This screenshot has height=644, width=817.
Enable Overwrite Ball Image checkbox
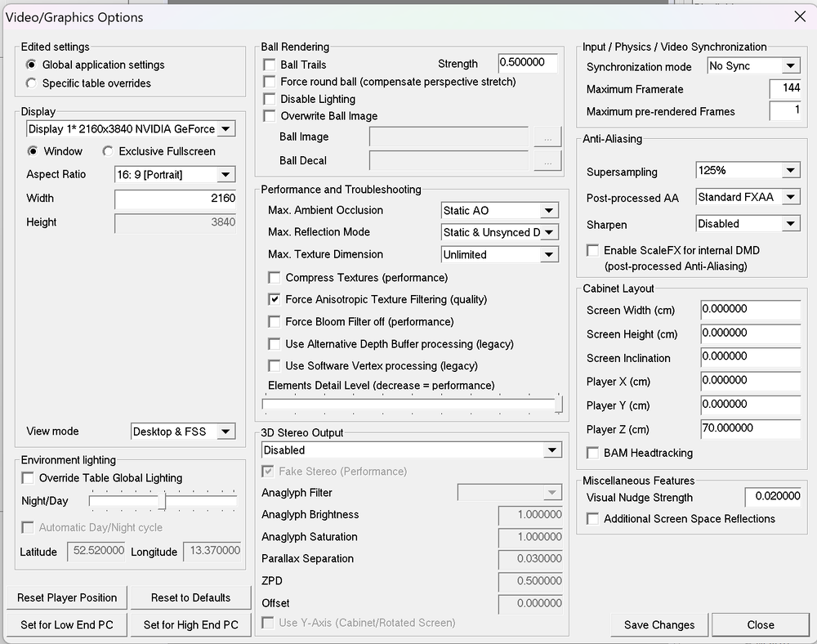[270, 116]
